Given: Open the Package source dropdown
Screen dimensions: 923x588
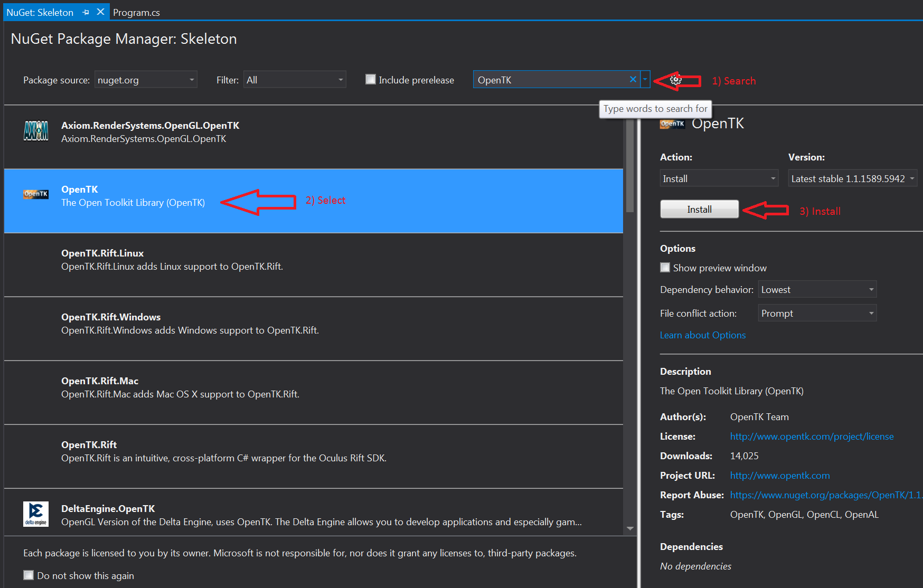Looking at the screenshot, I should click(x=146, y=80).
